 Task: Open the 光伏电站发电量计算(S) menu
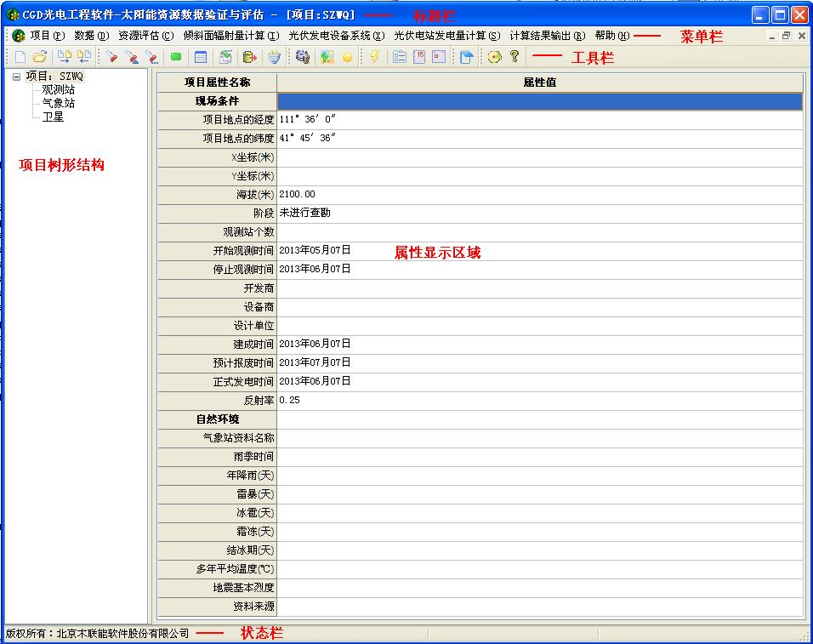click(447, 36)
